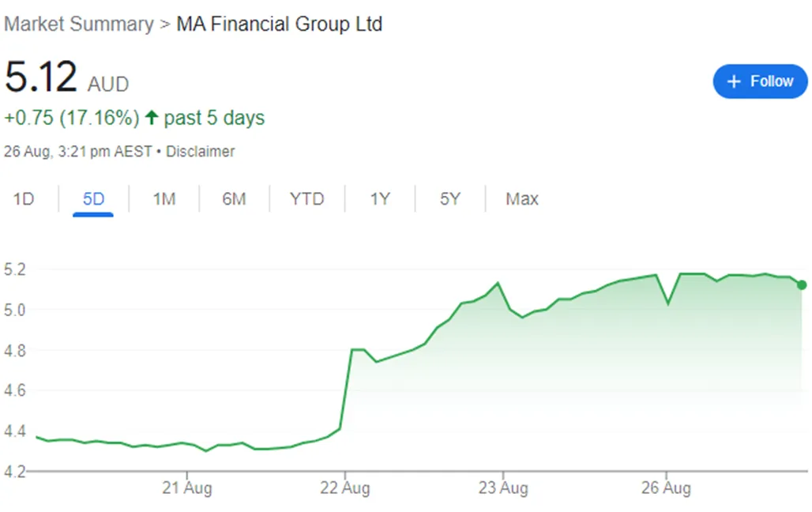Click the 23 Aug date label
Viewport: 812px width, 512px height.
[x=503, y=488]
